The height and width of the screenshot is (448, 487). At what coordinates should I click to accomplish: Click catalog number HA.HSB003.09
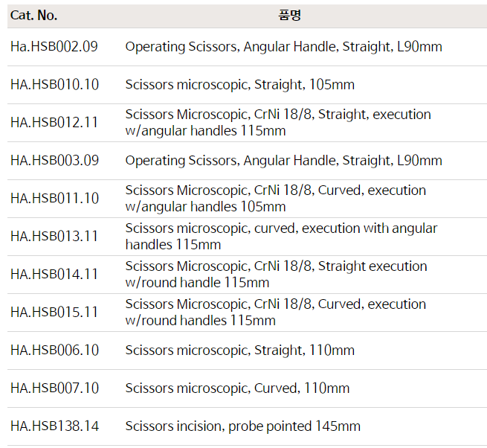pos(54,161)
